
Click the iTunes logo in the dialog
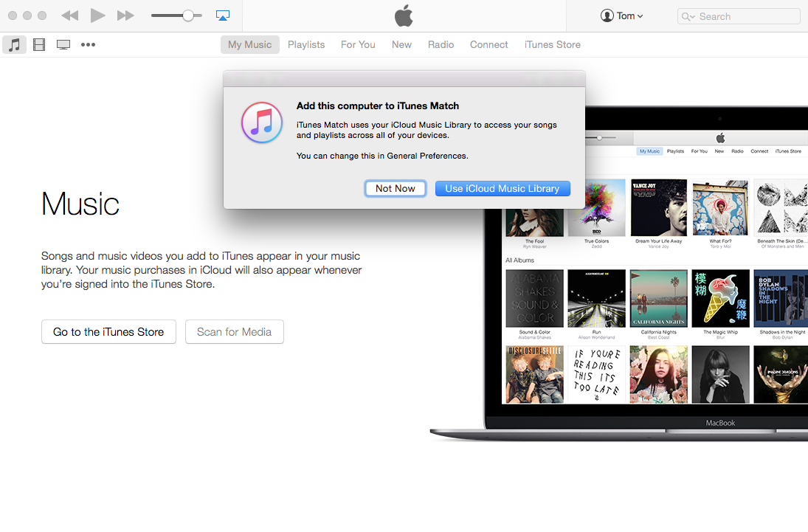pos(262,122)
